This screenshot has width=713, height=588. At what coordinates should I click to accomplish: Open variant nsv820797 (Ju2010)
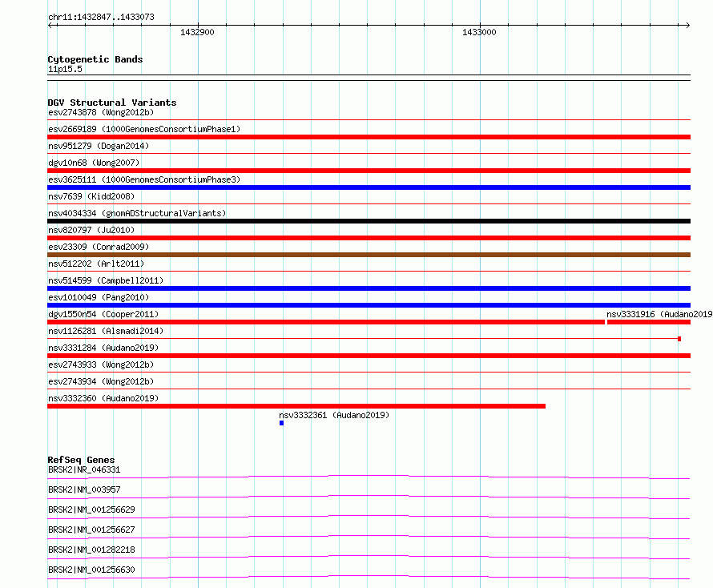click(91, 230)
